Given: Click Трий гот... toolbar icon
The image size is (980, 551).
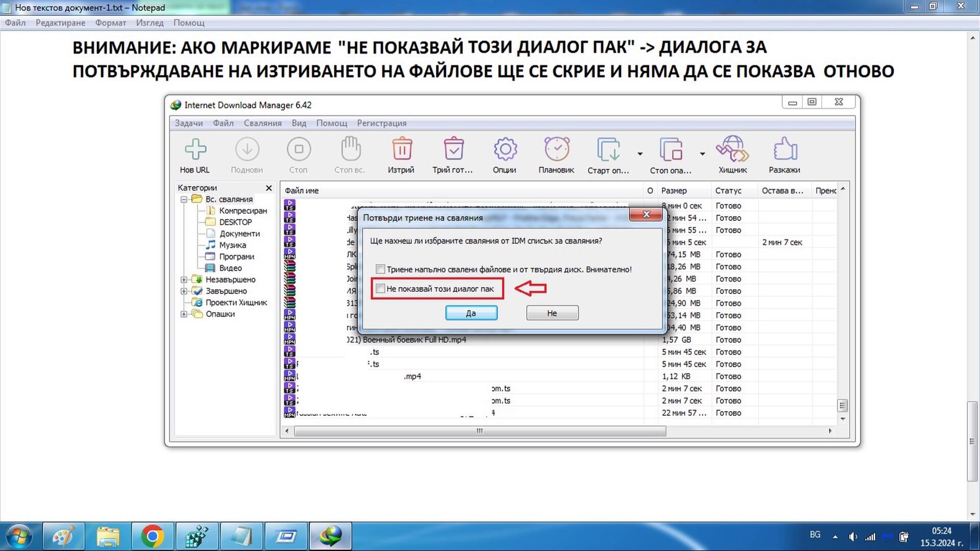Looking at the screenshot, I should pyautogui.click(x=453, y=150).
